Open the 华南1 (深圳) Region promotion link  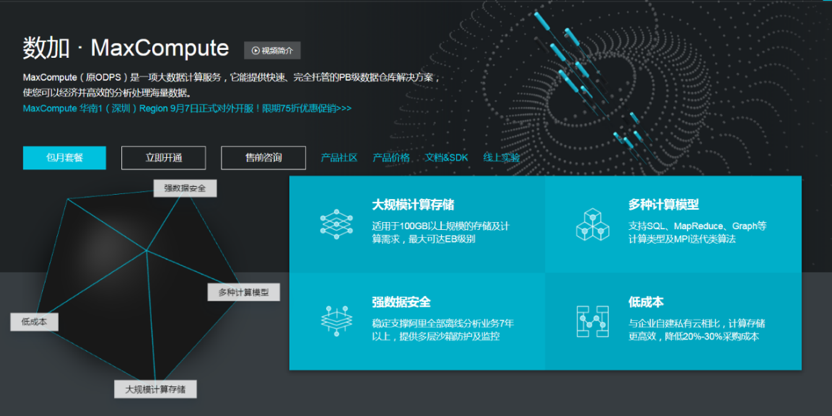(187, 108)
